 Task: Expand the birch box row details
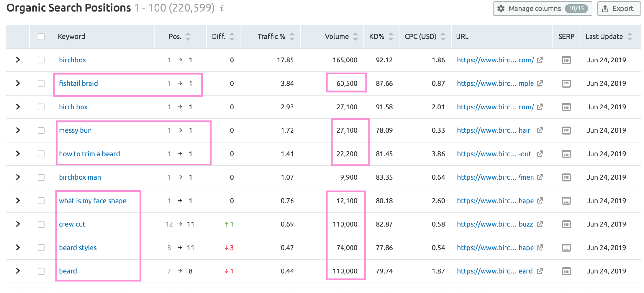18,107
